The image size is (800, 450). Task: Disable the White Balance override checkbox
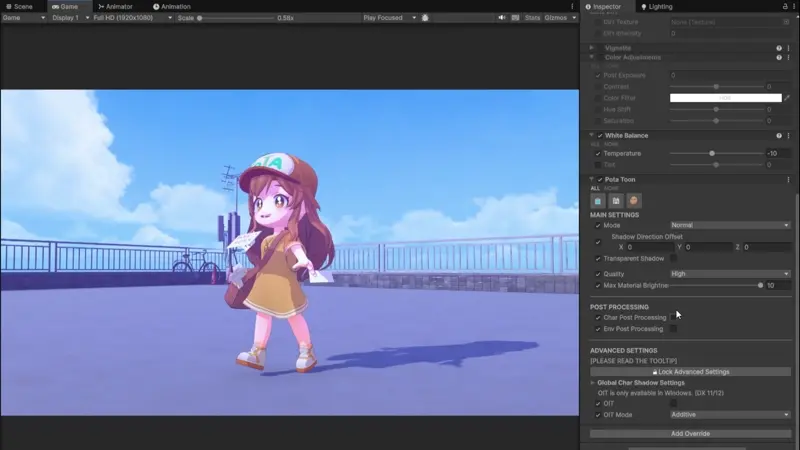coord(600,136)
